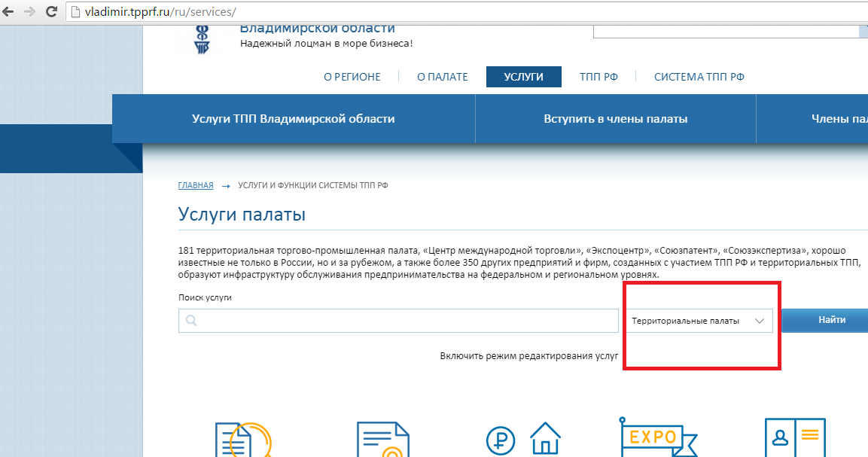Click the slogan Надежный лоцман в море бизнеса
The image size is (868, 457).
click(326, 43)
